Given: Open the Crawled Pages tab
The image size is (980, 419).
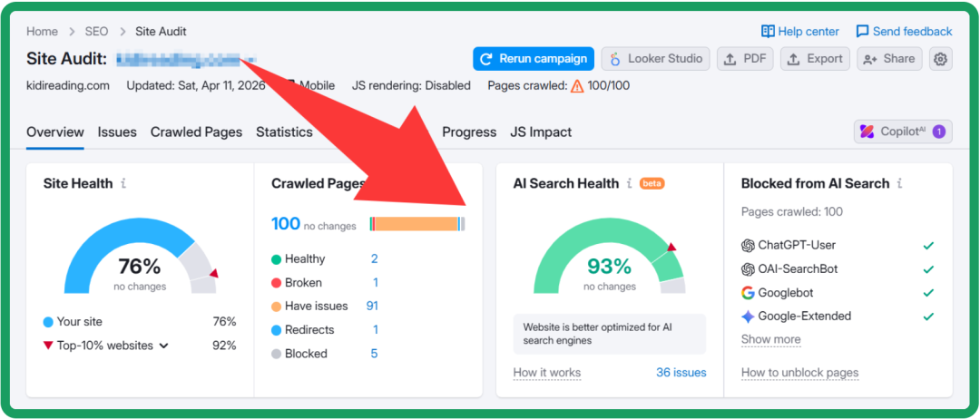Looking at the screenshot, I should [196, 132].
